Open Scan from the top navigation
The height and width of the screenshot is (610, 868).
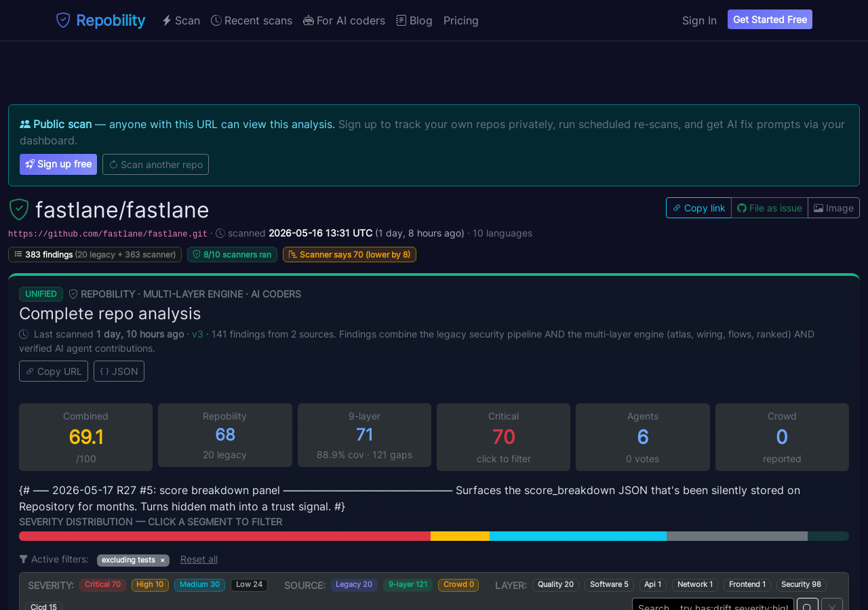point(181,20)
